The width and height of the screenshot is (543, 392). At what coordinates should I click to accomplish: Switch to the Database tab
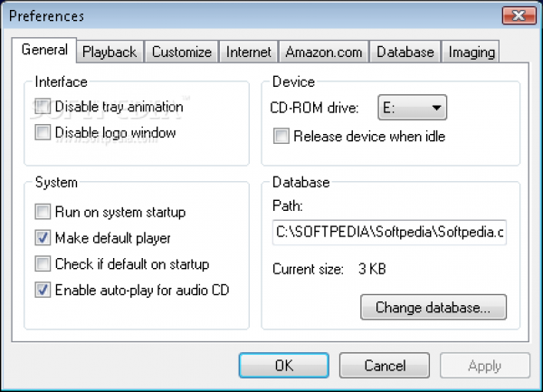coord(405,52)
